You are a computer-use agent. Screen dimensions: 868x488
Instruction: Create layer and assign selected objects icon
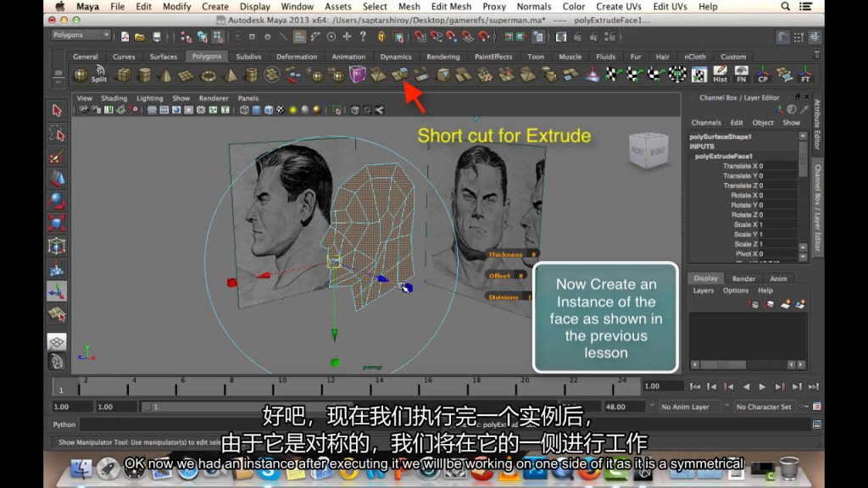(800, 304)
